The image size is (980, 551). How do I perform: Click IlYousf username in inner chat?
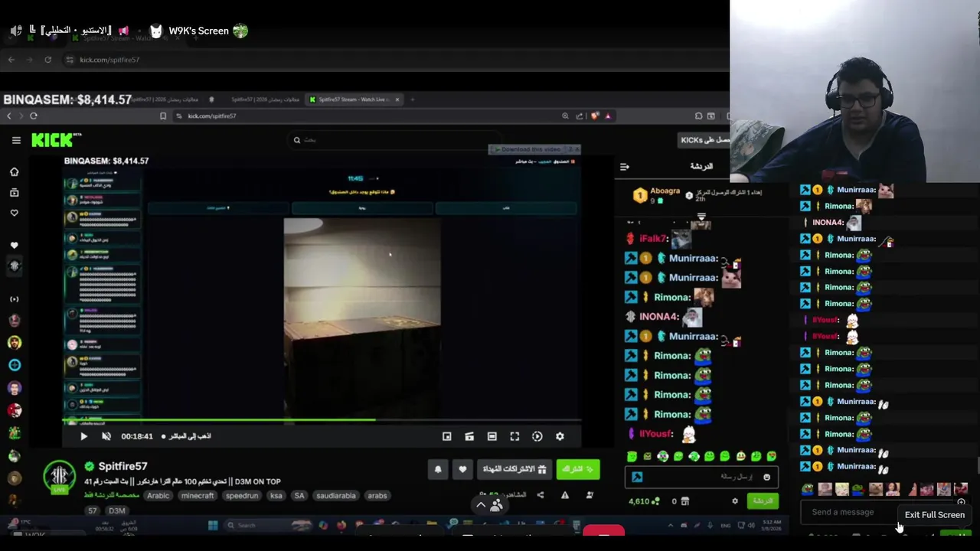click(656, 434)
